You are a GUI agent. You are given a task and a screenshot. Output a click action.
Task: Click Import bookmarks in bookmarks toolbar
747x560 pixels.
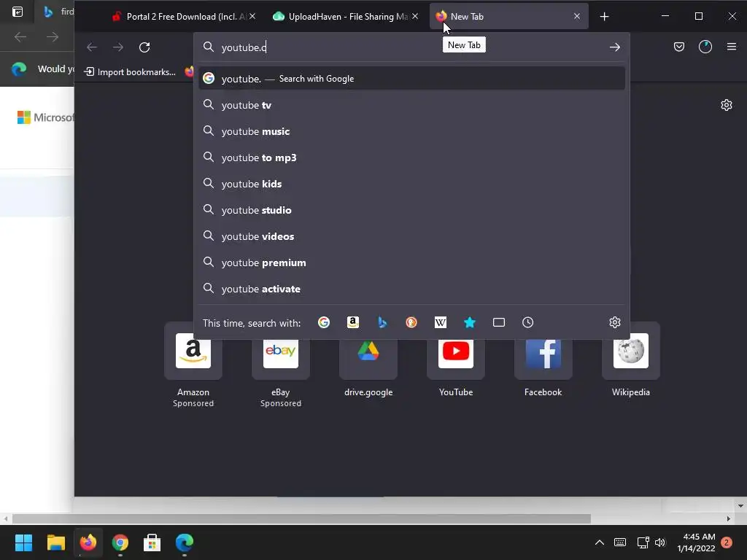(130, 72)
